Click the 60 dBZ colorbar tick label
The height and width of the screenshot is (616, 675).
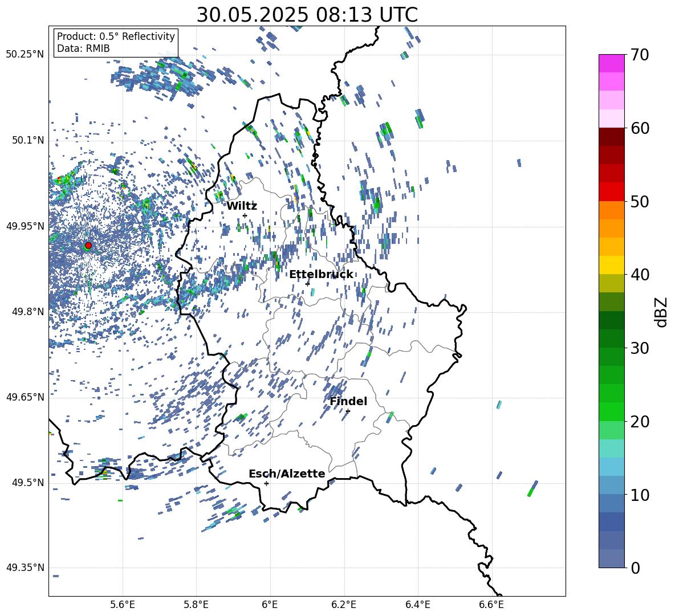[640, 128]
